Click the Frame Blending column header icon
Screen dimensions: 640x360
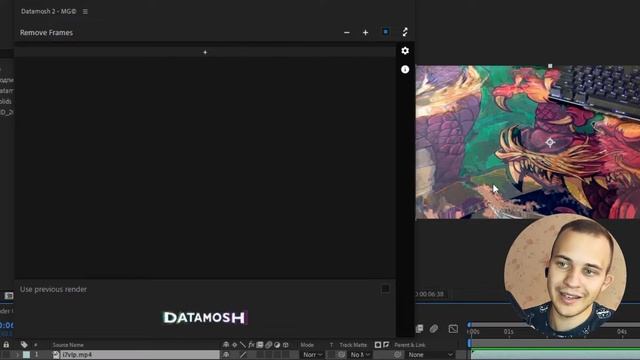click(x=260, y=345)
